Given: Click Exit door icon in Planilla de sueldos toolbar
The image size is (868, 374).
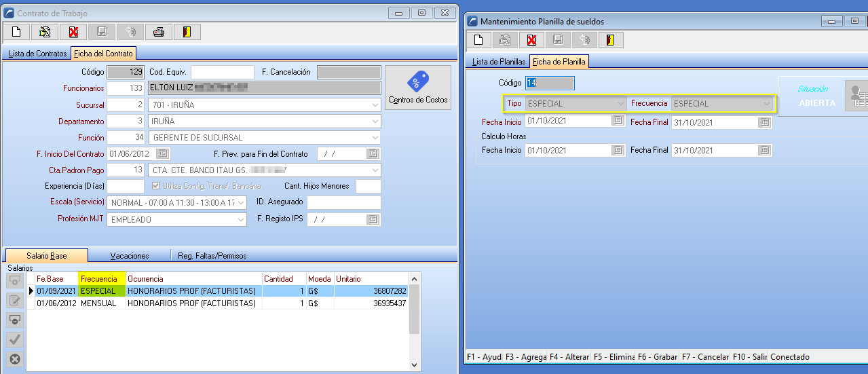Looking at the screenshot, I should (x=611, y=40).
